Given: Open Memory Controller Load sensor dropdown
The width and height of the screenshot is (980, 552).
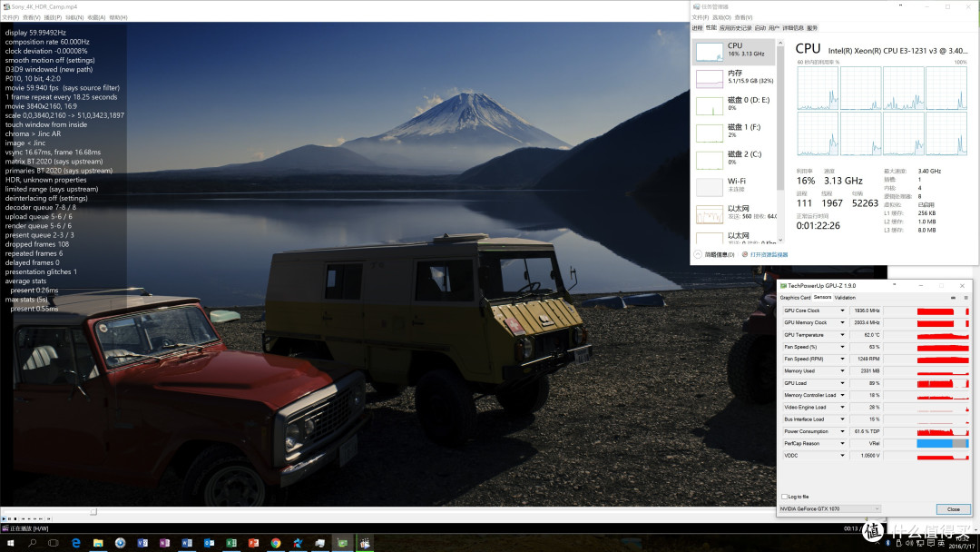Looking at the screenshot, I should point(842,395).
